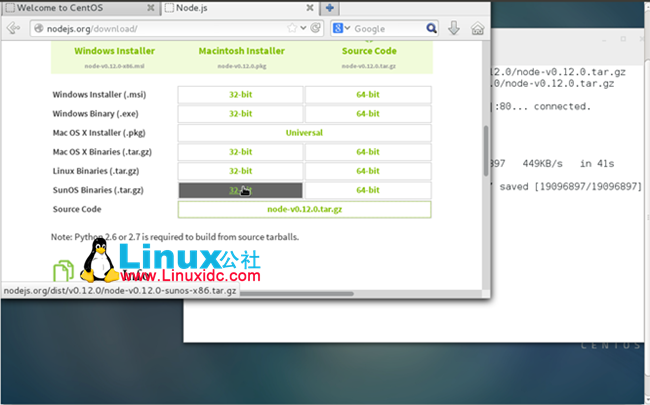Open the Source Code banner link

click(x=369, y=51)
